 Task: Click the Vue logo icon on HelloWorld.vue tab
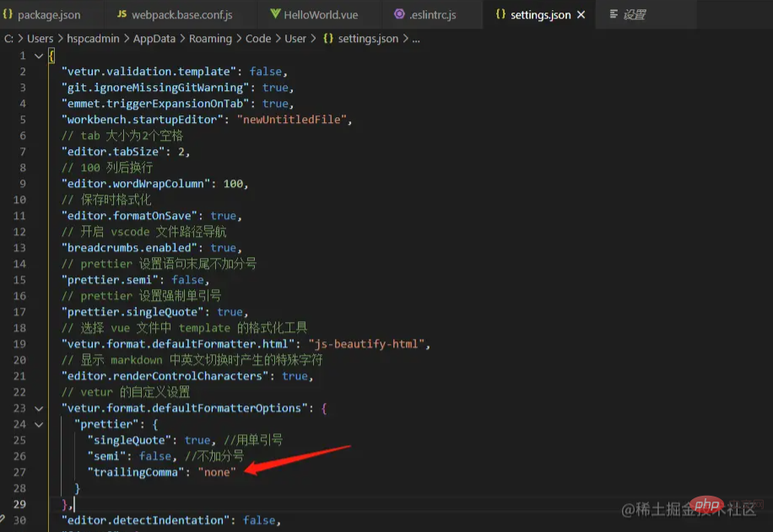(x=275, y=15)
